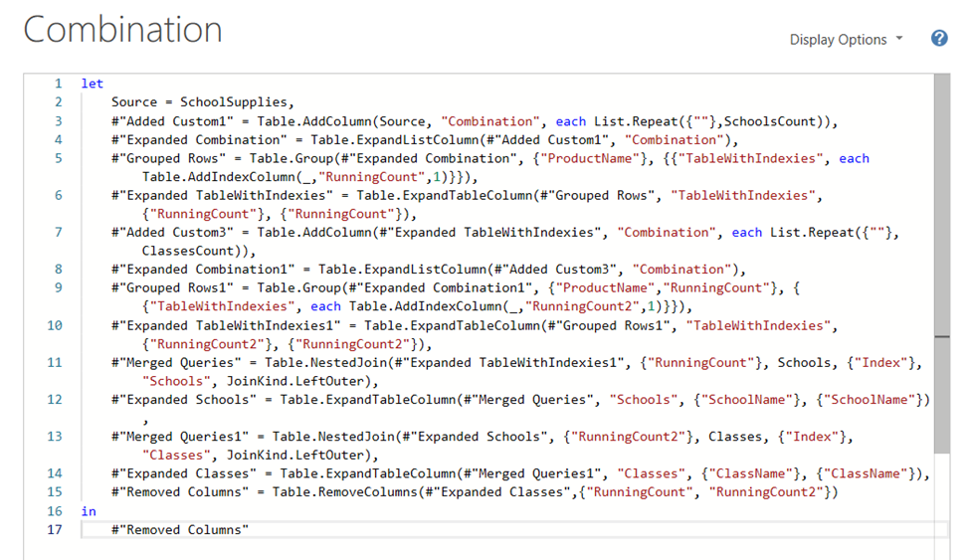Click line number 11 in the gutter
This screenshot has height=560, width=970.
[x=54, y=362]
